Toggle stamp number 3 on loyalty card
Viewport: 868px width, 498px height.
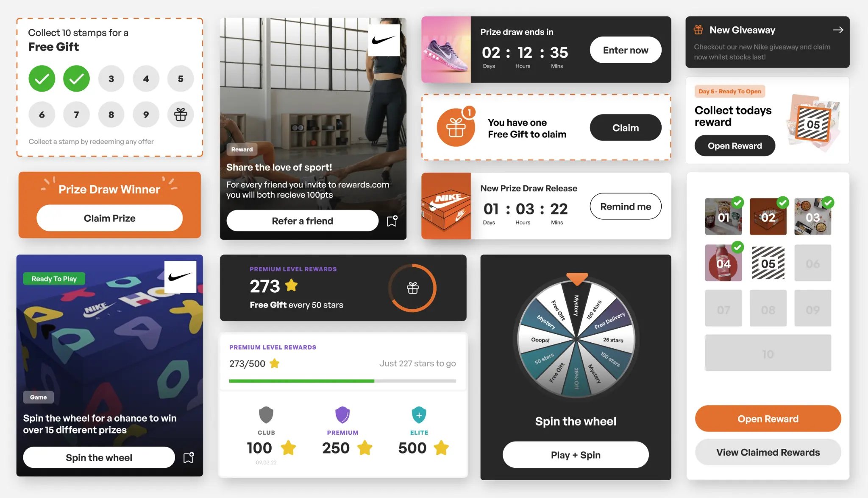(111, 78)
